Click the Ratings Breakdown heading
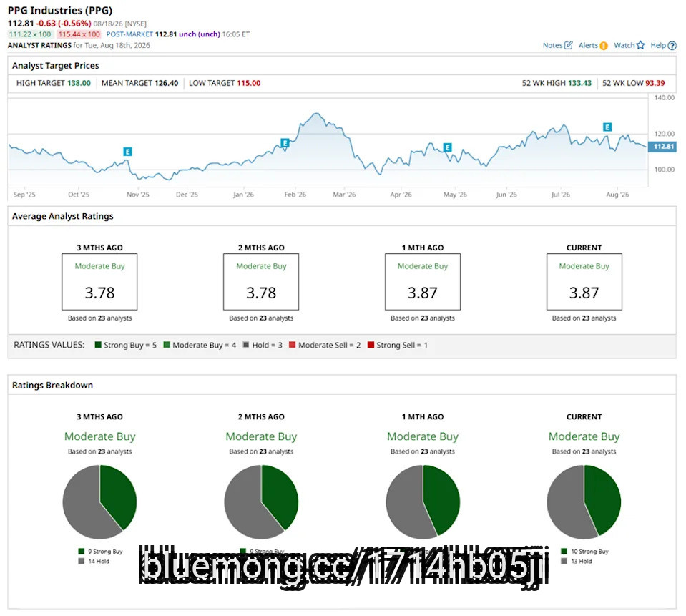The image size is (686, 616). (52, 385)
